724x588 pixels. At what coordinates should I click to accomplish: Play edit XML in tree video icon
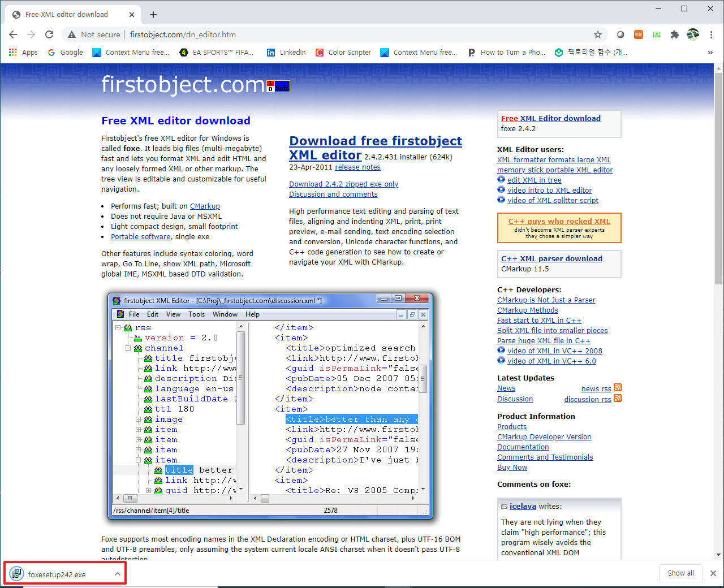501,180
